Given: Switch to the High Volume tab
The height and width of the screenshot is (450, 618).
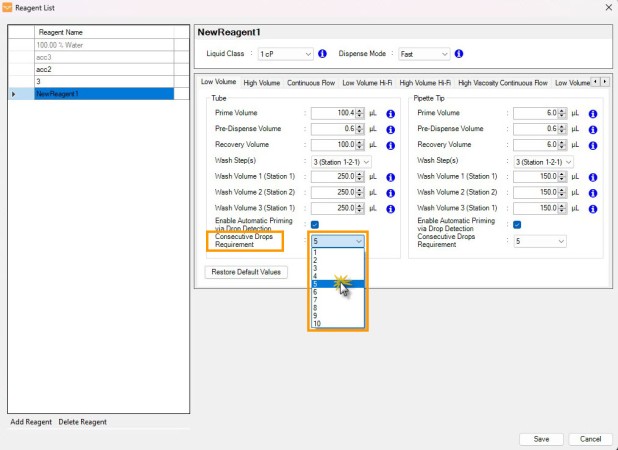Looking at the screenshot, I should [262, 83].
